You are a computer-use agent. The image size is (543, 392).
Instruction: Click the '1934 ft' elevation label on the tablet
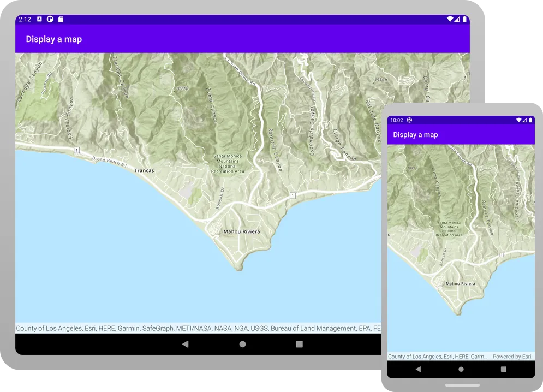[381, 80]
